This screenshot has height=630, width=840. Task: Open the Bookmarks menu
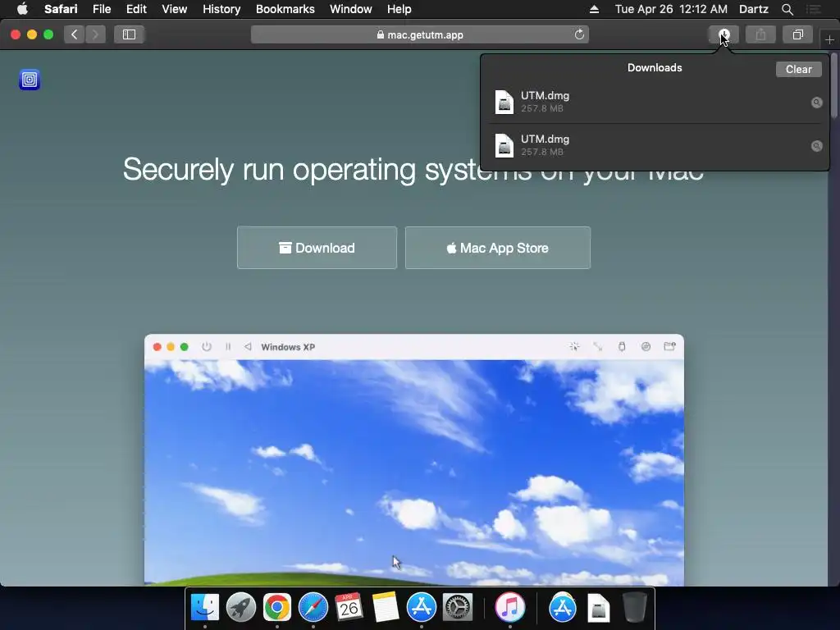pyautogui.click(x=285, y=9)
